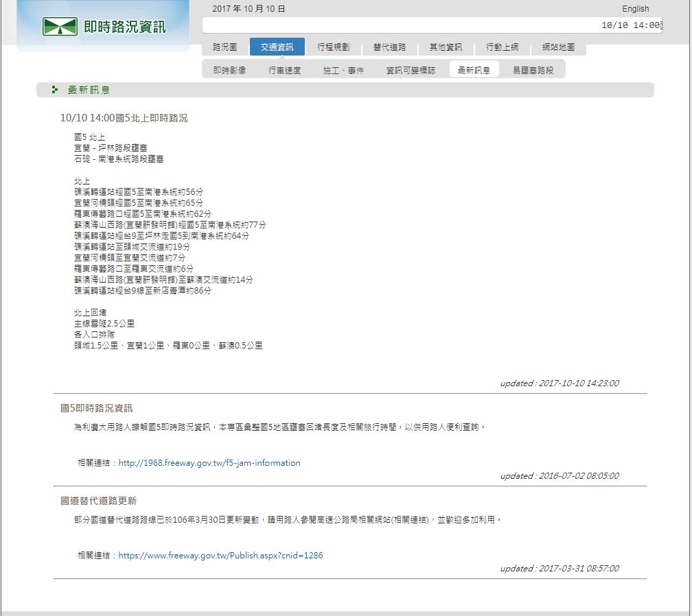Viewport: 692px width, 616px height.
Task: Open the freeway.gov.tw Publish.aspx link
Action: click(x=220, y=556)
